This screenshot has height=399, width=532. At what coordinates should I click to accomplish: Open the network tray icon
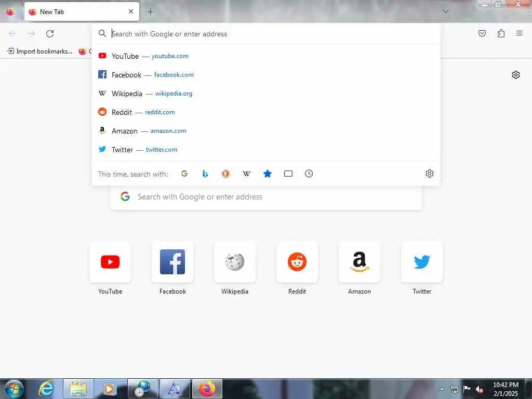(454, 389)
